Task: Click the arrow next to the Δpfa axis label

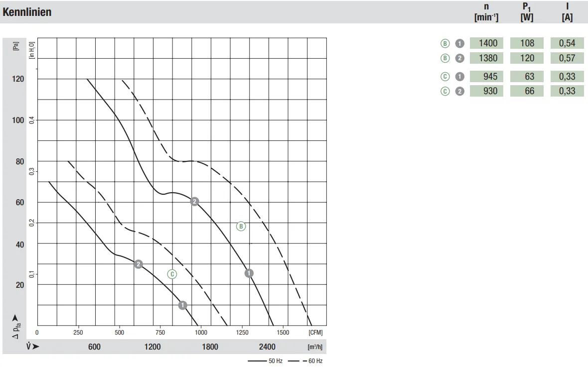Action: (15, 318)
